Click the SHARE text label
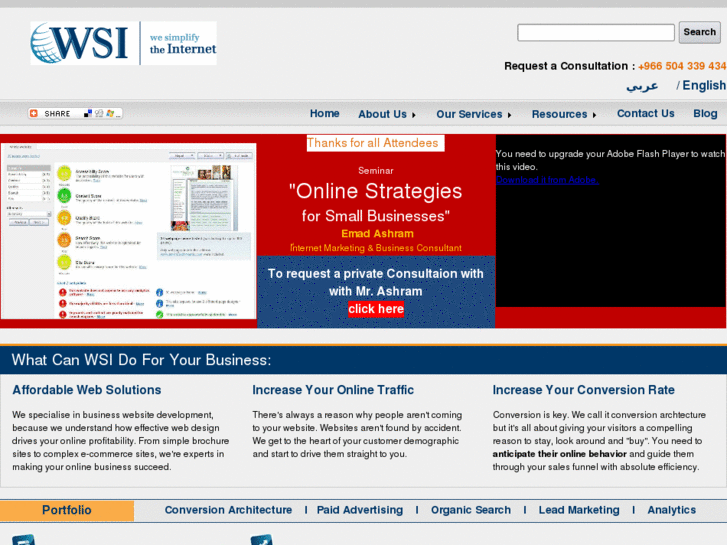Screen dimensions: 727x545 [57, 114]
